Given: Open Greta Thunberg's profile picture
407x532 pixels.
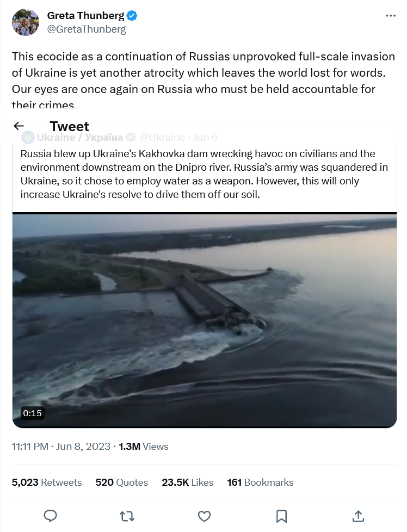Looking at the screenshot, I should tap(26, 22).
